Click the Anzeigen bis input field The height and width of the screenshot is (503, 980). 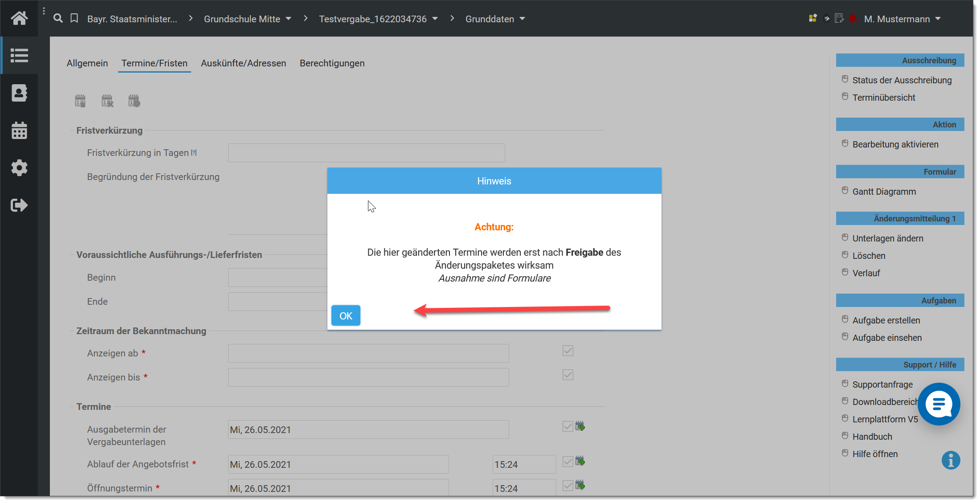368,377
